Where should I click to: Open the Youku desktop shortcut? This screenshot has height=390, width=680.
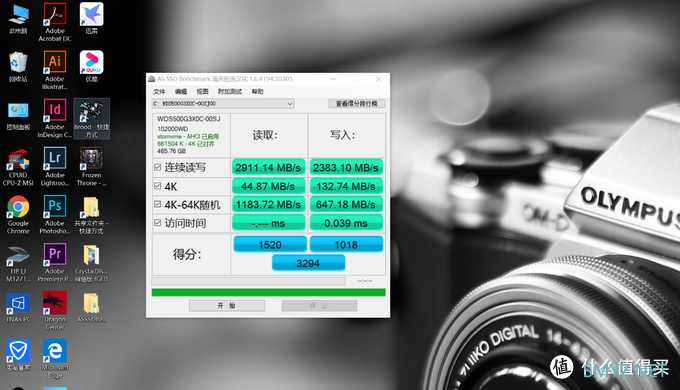tap(91, 66)
